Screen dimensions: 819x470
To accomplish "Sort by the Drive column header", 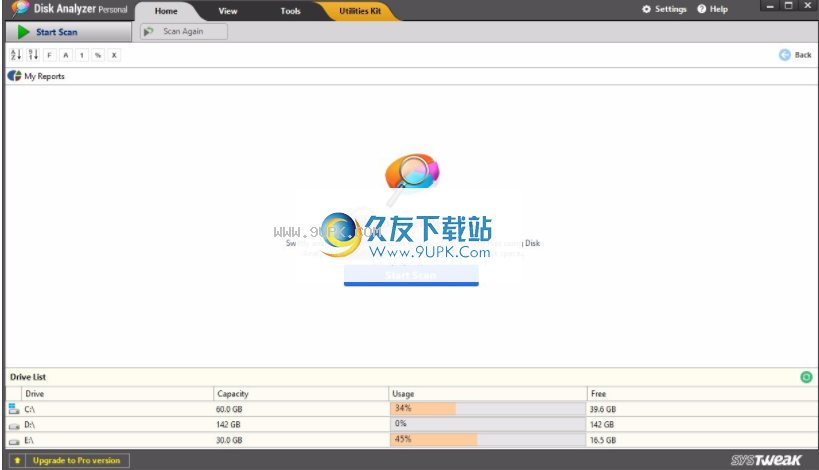I will 117,394.
